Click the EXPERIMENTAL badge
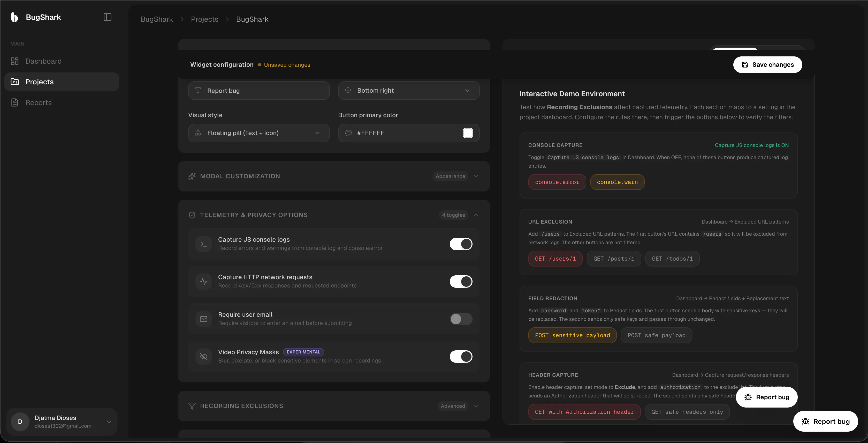Screen dimensions: 868x443 point(303,352)
